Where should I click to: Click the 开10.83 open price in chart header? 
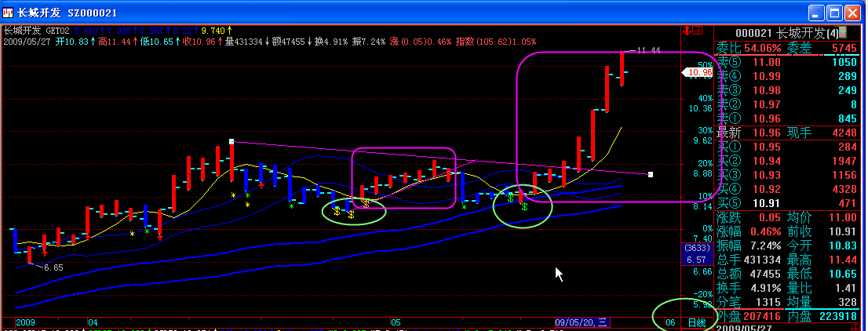coord(75,42)
